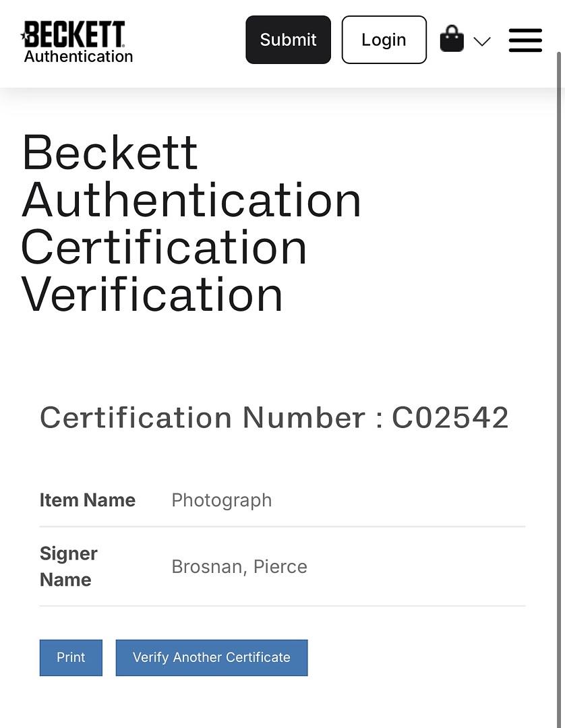
Task: Click Verify Another Certificate button
Action: tap(212, 657)
